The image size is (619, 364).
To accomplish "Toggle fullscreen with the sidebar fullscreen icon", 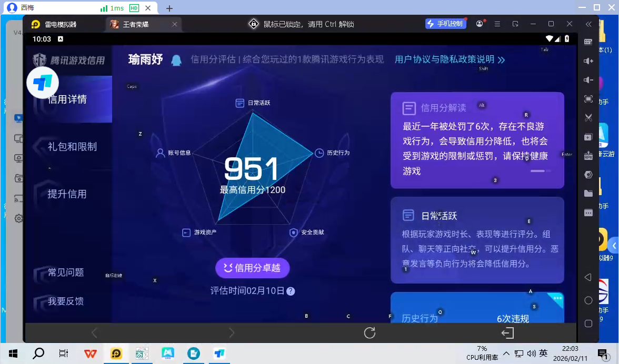I will click(x=588, y=99).
